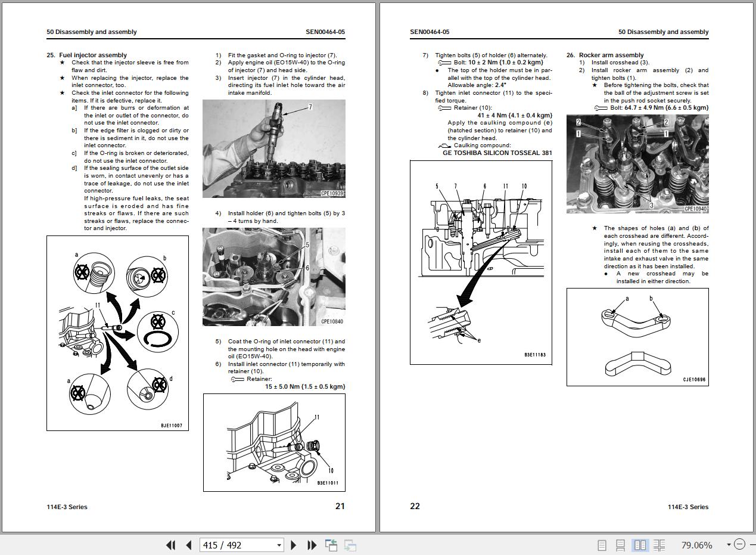Click the cylinder head section drawing B3E11183
This screenshot has width=756, height=555.
[x=481, y=262]
